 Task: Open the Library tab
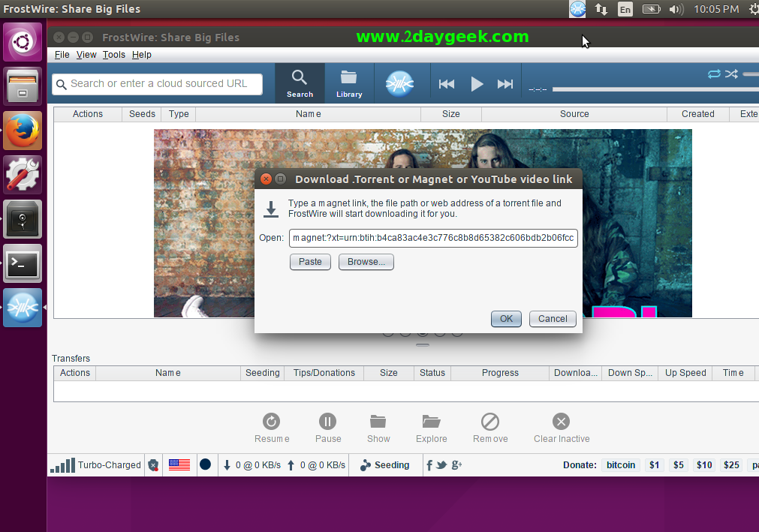click(349, 83)
